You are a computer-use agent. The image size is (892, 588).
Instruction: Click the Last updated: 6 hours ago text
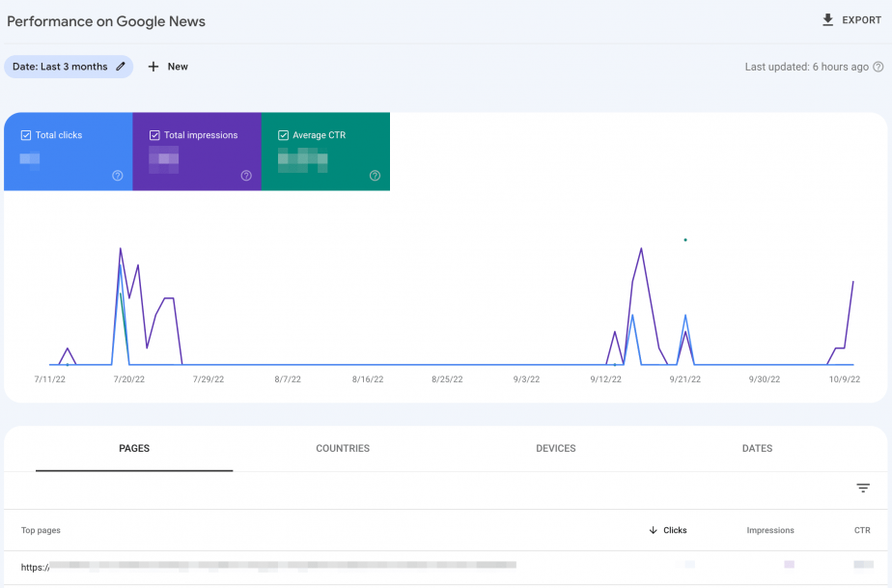(807, 67)
